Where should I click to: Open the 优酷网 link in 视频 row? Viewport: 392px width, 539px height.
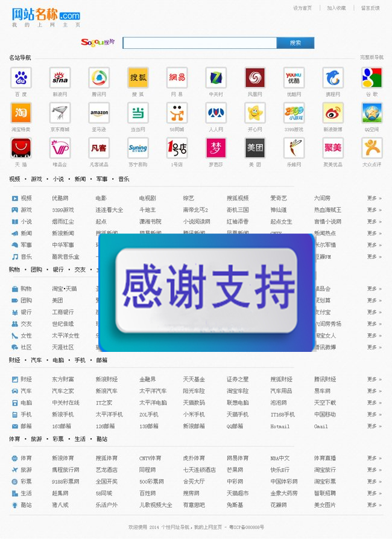point(60,198)
